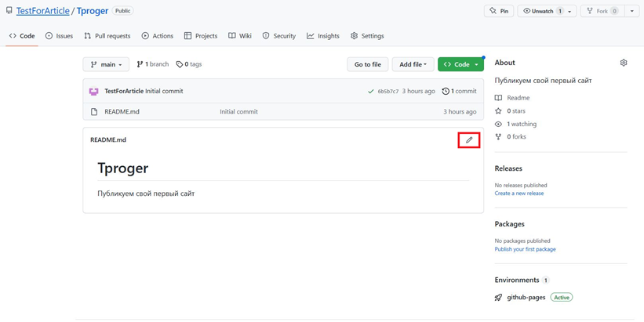The width and height of the screenshot is (644, 322).
Task: Click the '3 hours ago' timestamp in README.md row
Action: pyautogui.click(x=460, y=111)
